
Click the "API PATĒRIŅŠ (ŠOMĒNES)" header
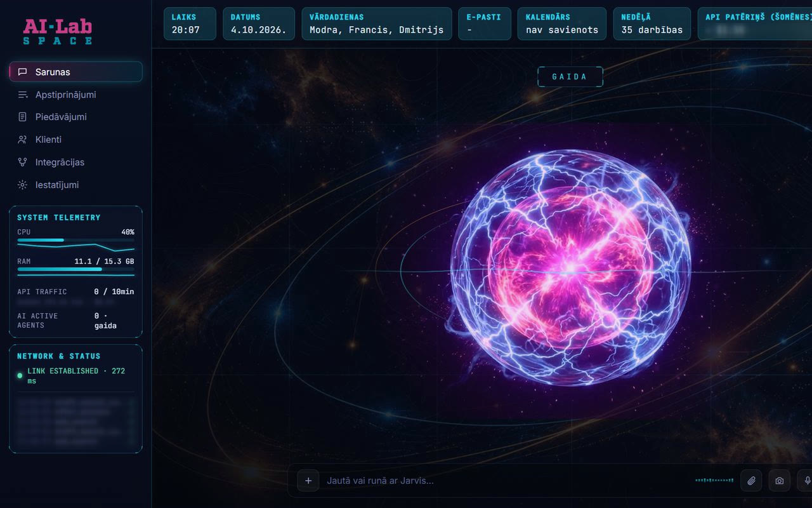[759, 17]
